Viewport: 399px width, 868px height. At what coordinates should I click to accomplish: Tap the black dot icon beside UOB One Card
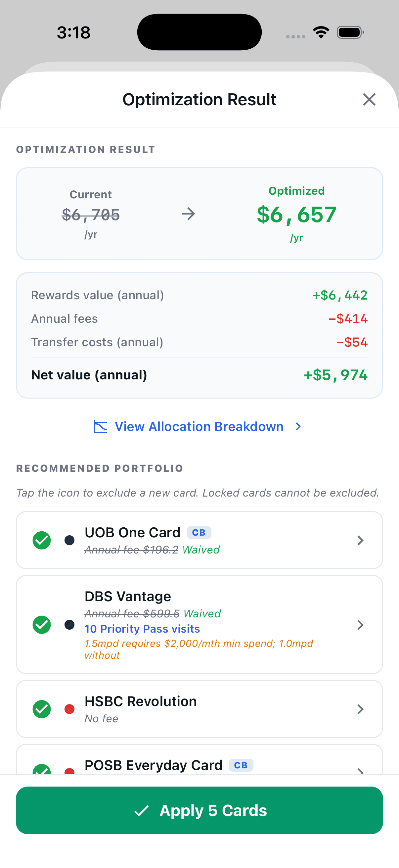69,541
